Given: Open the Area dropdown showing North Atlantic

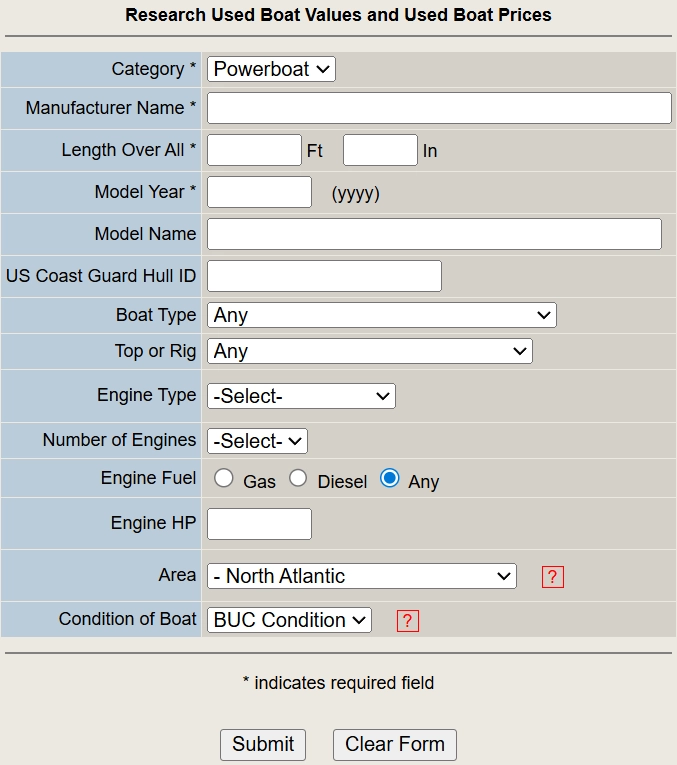Looking at the screenshot, I should coord(361,576).
